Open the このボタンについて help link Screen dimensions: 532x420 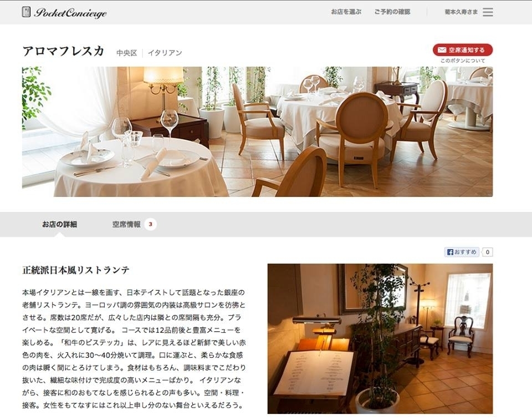(x=463, y=61)
